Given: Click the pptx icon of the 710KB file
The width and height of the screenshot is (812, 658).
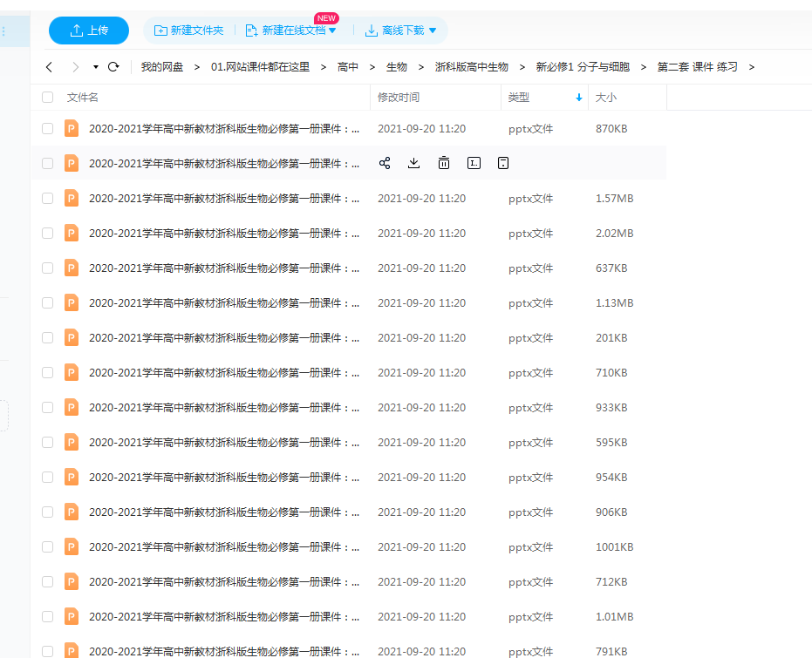Looking at the screenshot, I should pos(72,372).
